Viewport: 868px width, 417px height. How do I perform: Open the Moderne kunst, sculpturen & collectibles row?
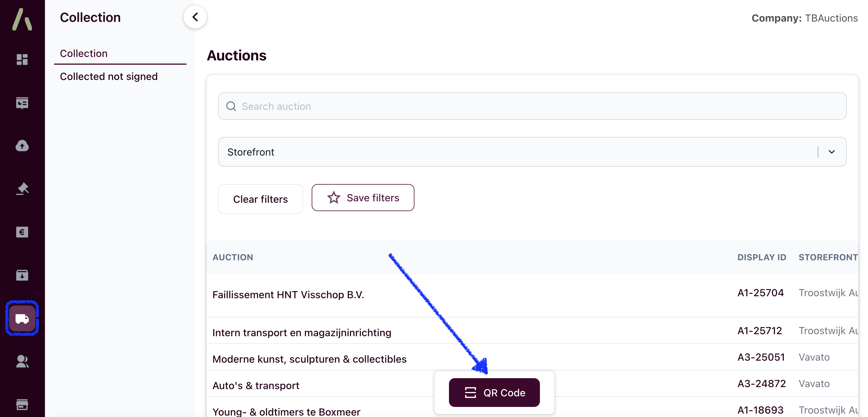[x=309, y=359]
